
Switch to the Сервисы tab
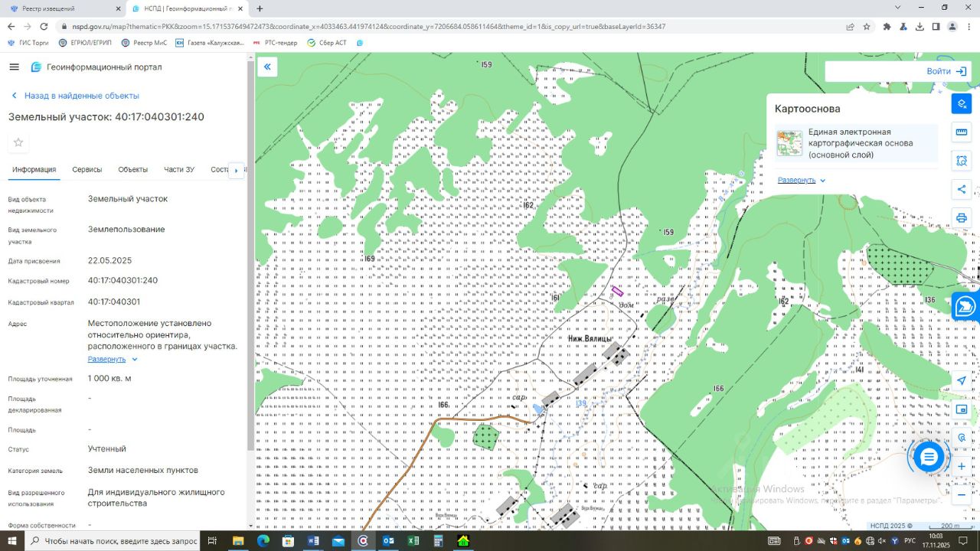point(87,170)
